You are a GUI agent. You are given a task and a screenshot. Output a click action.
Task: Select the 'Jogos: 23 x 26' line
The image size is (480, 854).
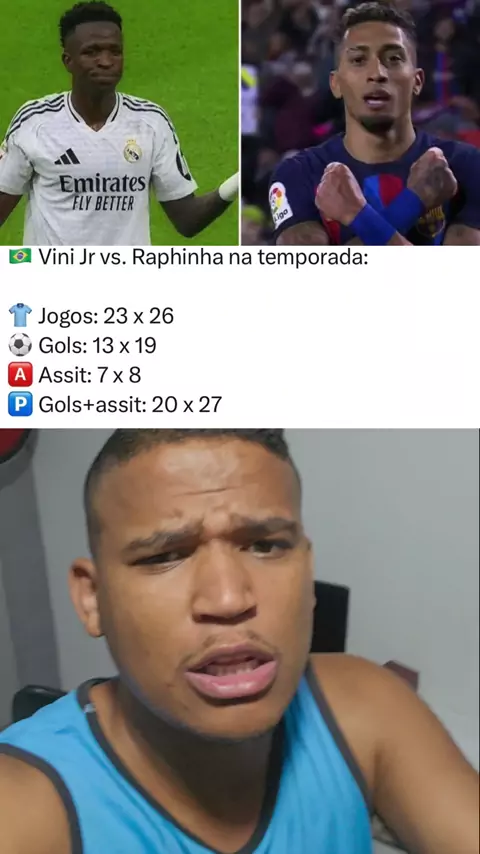106,316
